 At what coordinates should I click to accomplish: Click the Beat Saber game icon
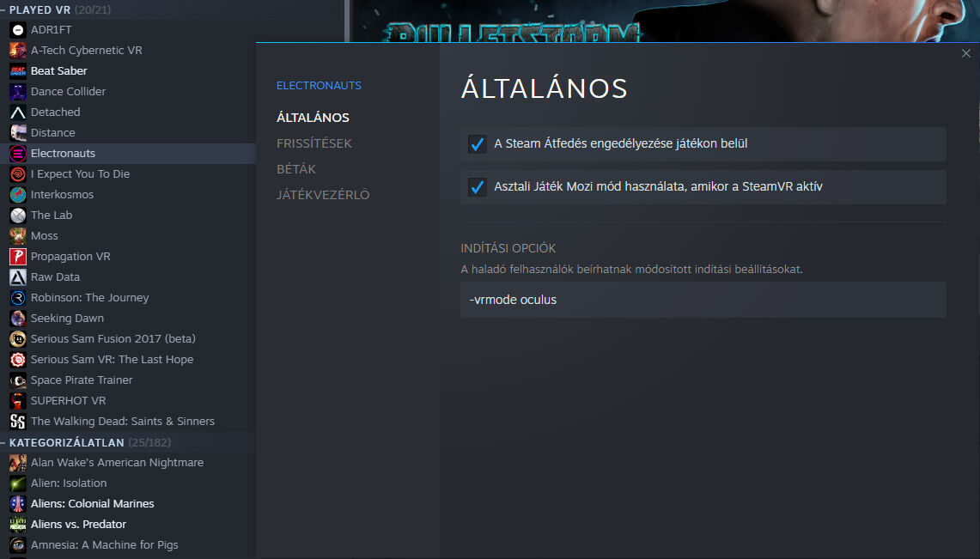tap(17, 71)
